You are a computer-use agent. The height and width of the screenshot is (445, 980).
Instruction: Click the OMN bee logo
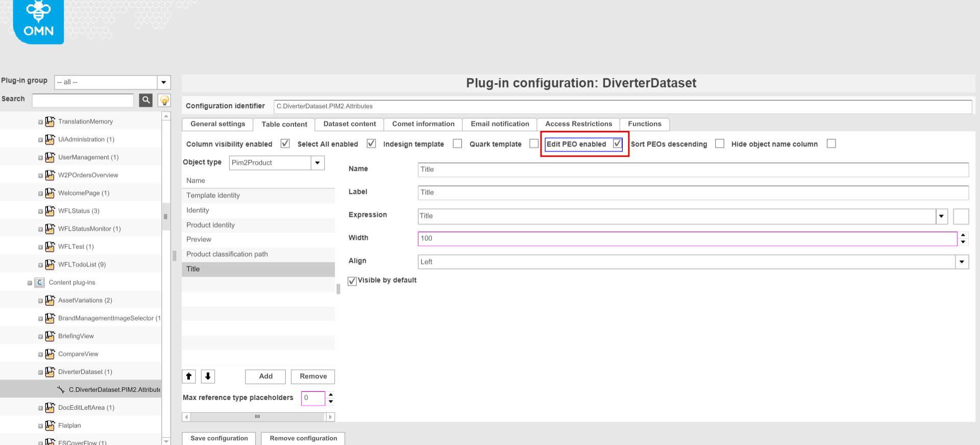[x=39, y=20]
